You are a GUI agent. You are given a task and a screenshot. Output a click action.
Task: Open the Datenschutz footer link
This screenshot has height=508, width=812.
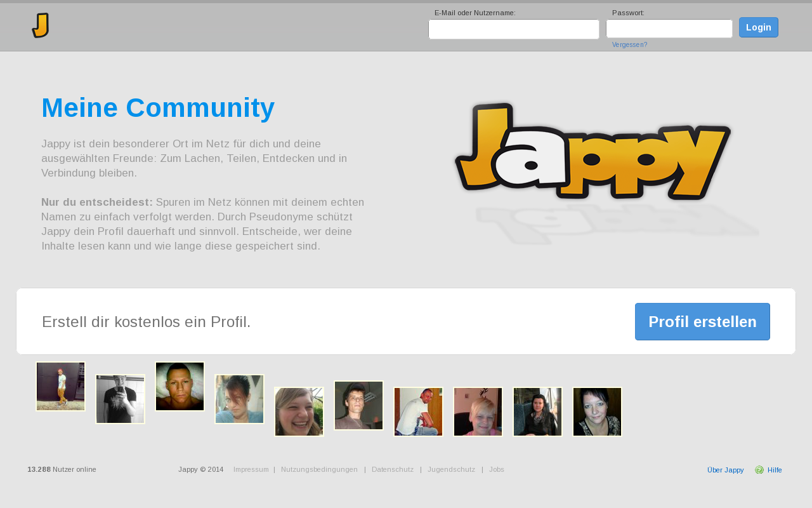(x=393, y=470)
